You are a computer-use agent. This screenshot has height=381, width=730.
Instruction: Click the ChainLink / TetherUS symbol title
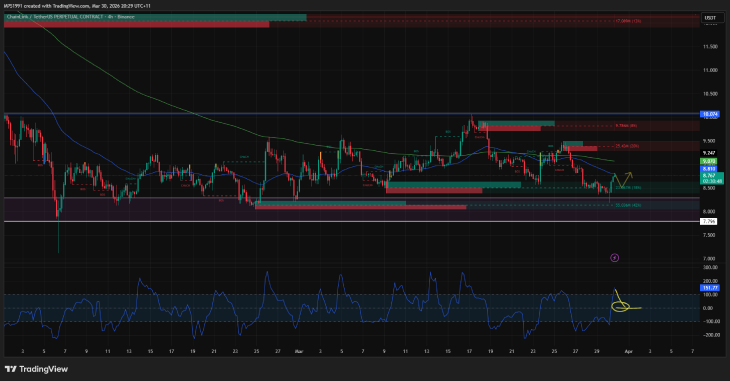click(x=71, y=17)
